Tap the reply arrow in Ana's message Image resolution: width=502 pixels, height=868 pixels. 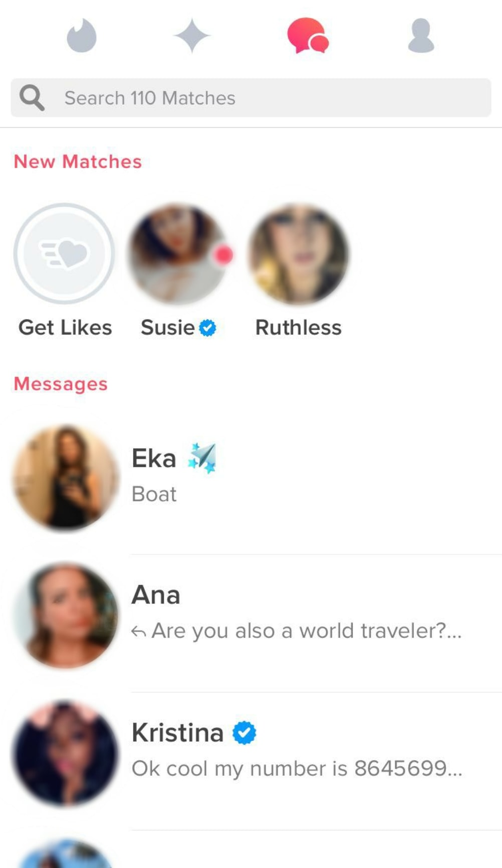tap(139, 632)
